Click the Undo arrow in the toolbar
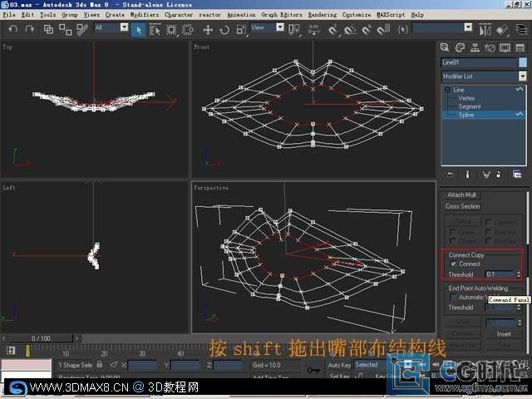 point(13,30)
